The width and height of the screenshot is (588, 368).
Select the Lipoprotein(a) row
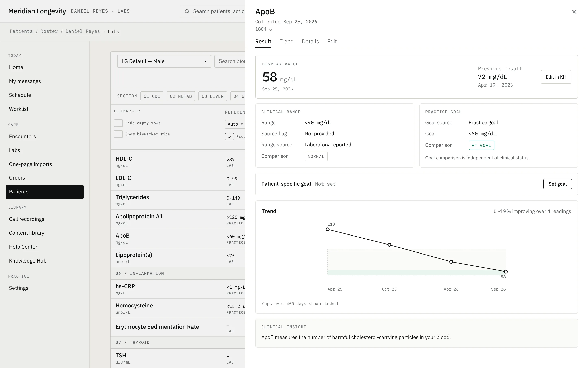point(178,258)
